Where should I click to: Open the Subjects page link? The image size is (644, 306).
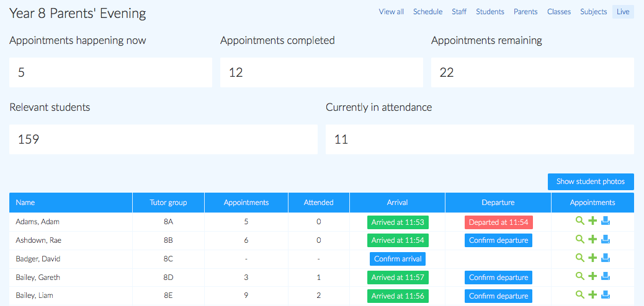coord(593,12)
